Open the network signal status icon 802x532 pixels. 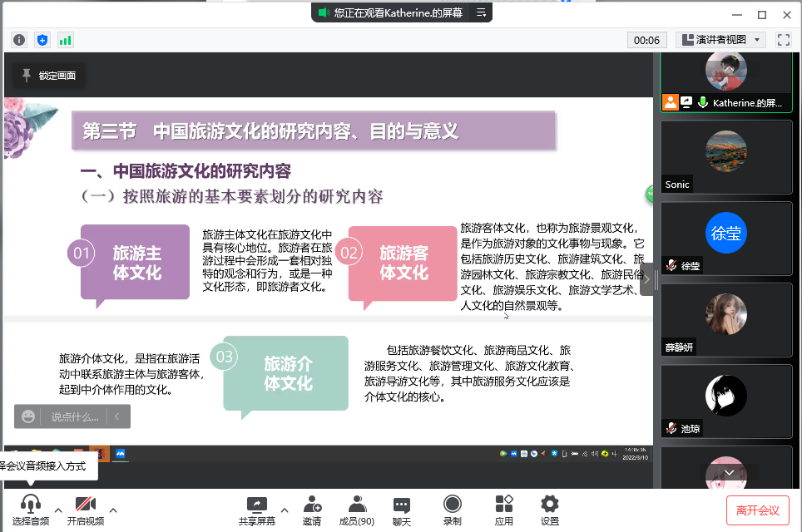pos(65,40)
